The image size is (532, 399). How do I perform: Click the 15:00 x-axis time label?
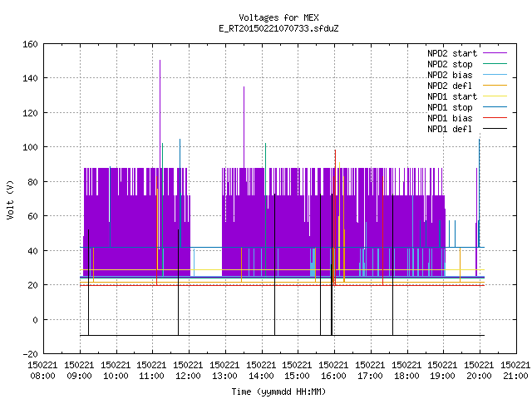click(297, 376)
